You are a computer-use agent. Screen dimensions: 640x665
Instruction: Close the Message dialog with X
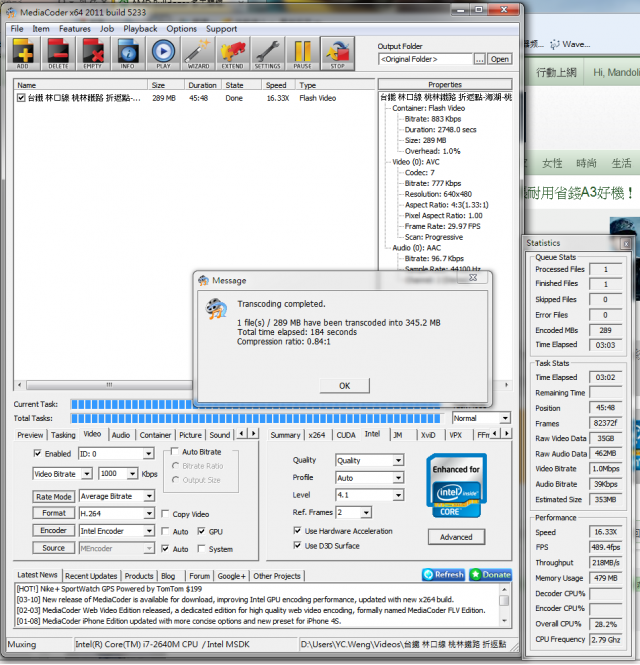point(473,278)
